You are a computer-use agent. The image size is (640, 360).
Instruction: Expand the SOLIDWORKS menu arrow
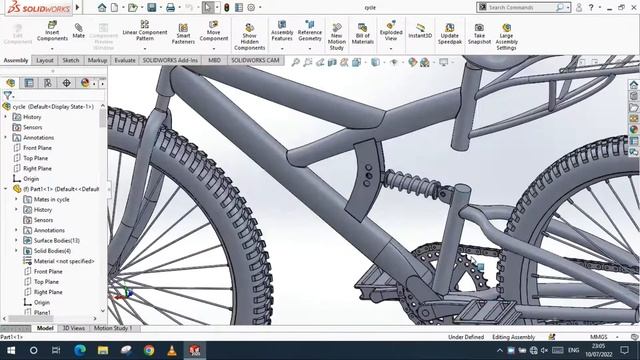tap(77, 7)
